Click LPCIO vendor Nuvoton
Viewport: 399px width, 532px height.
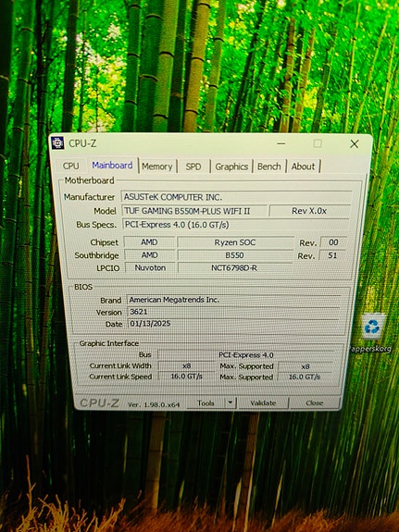click(x=150, y=267)
